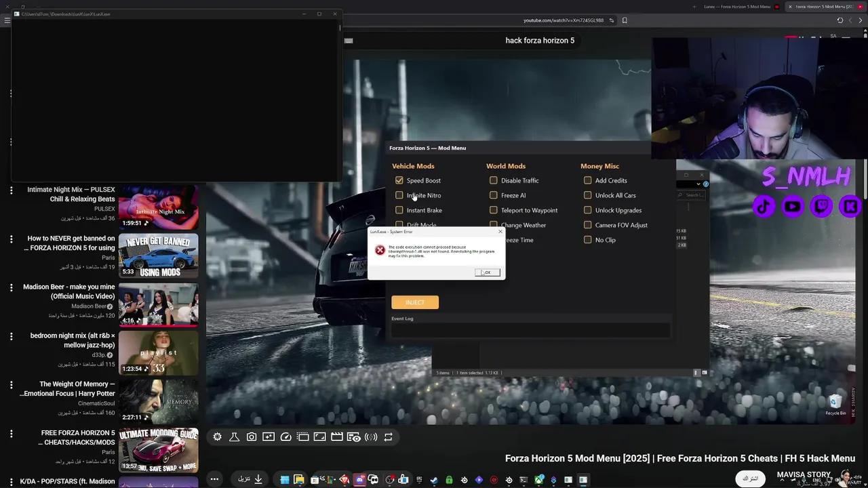Viewport: 868px width, 488px height.
Task: Open K/DA POP/STARS video title
Action: tap(68, 481)
